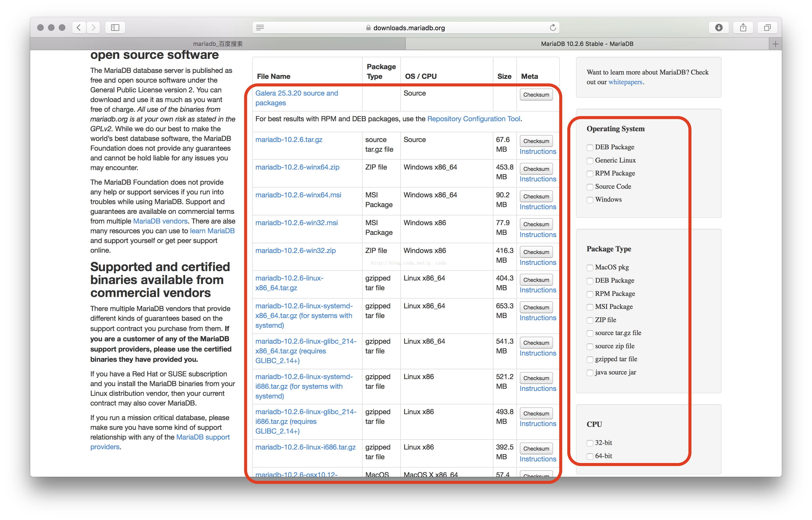This screenshot has width=812, height=520.
Task: Show downloads with the download icon
Action: tap(719, 27)
